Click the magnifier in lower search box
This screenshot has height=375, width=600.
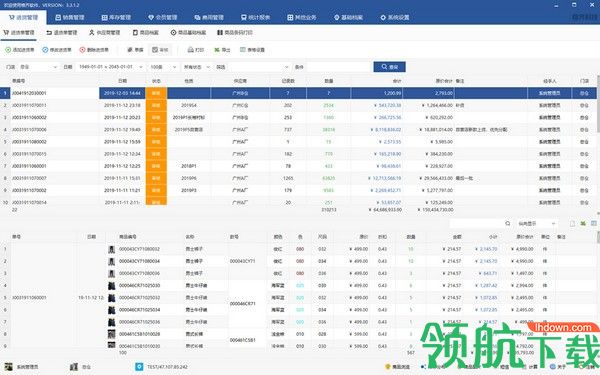(x=507, y=223)
